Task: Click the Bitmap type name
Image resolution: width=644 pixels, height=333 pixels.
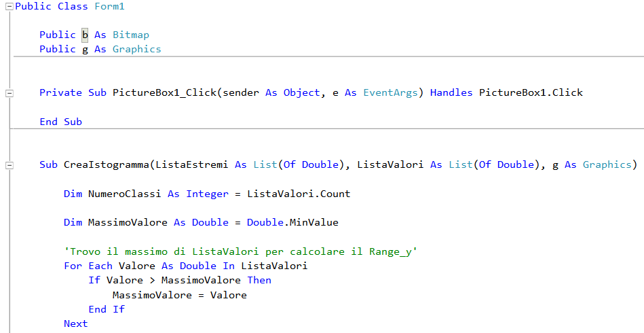Action: click(x=130, y=35)
